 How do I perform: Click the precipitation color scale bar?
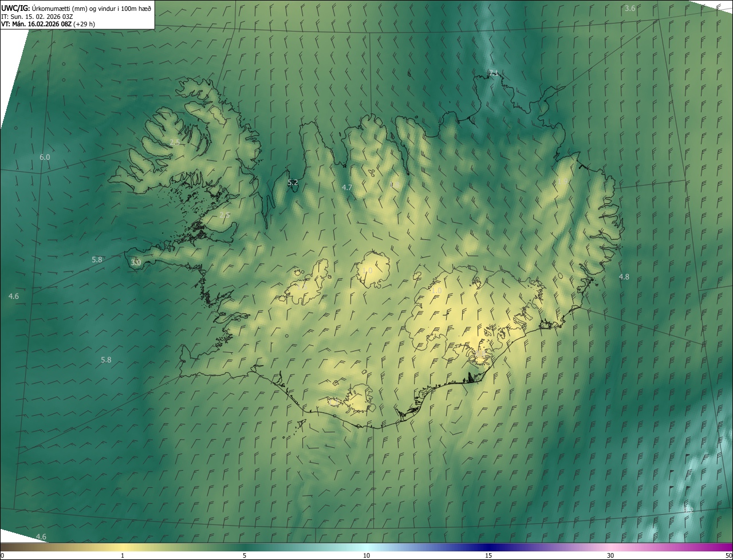[366, 547]
